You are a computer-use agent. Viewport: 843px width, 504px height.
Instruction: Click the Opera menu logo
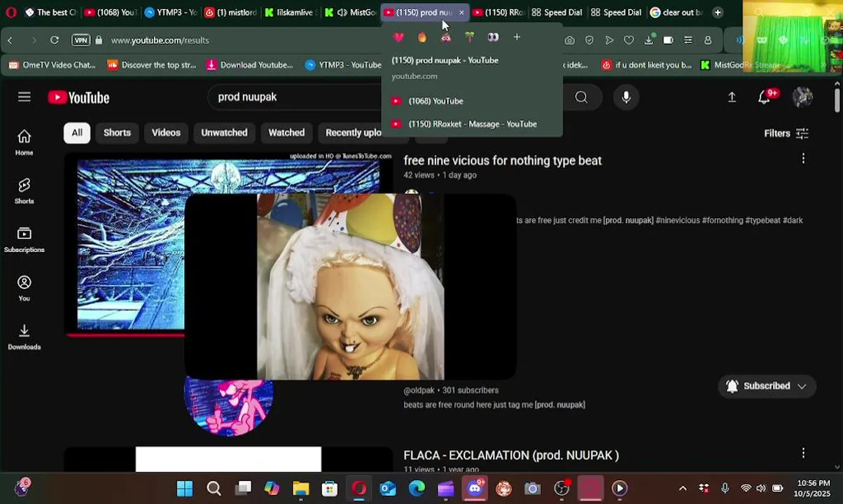coord(11,12)
